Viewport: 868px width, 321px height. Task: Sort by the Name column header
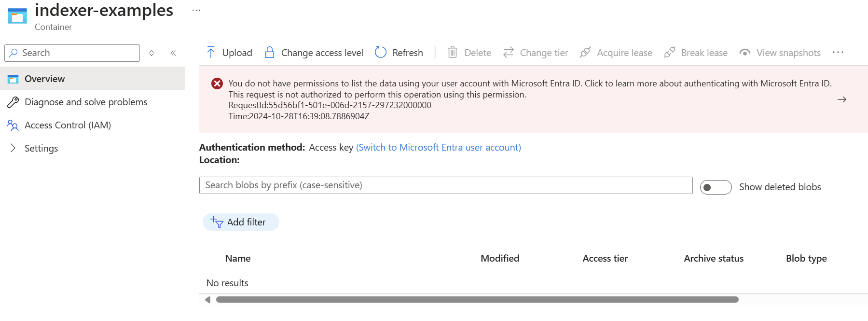pos(238,258)
